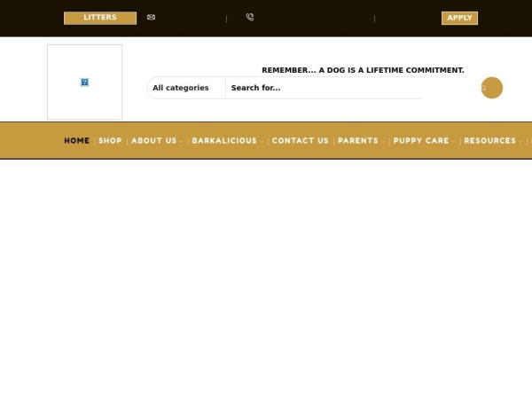Screen dimensions: 532x399
Task: Open the CONTACT US menu item
Action: (301, 141)
